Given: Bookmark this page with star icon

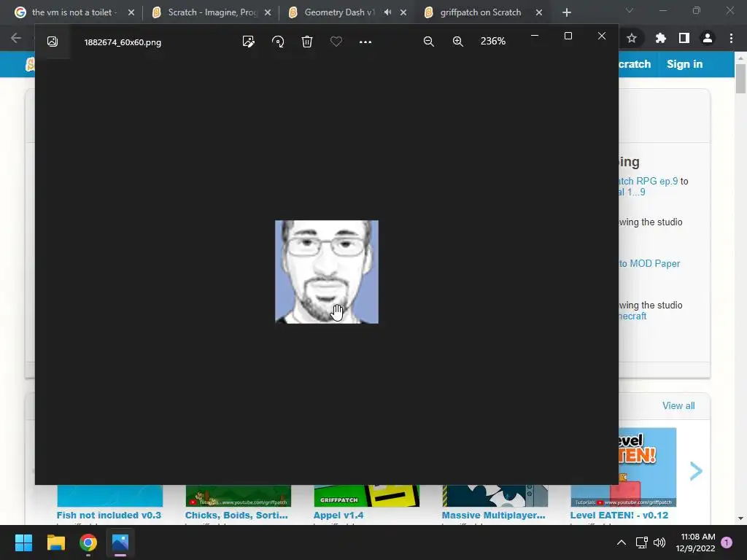Looking at the screenshot, I should pyautogui.click(x=632, y=38).
